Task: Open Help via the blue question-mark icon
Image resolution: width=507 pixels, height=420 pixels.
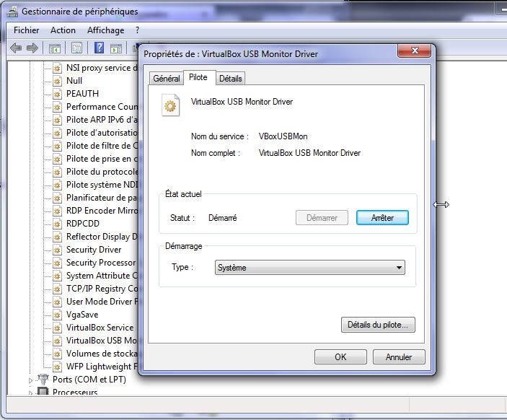Action: (x=99, y=48)
